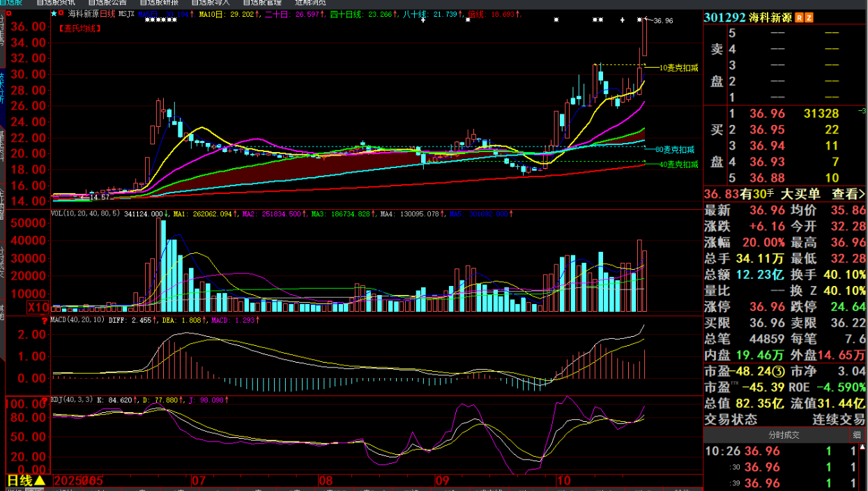Open the 近期浏览 tab
868x491 pixels.
[310, 2]
